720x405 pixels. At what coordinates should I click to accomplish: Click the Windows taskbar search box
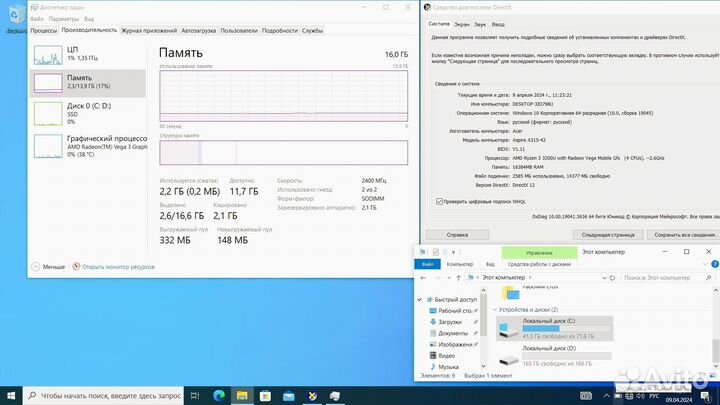click(x=103, y=395)
